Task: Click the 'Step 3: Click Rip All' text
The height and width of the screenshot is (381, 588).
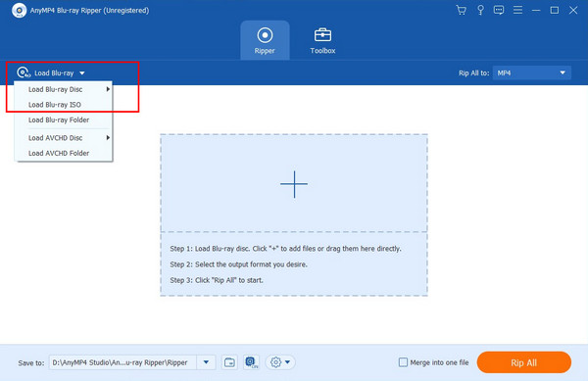Action: pyautogui.click(x=217, y=280)
